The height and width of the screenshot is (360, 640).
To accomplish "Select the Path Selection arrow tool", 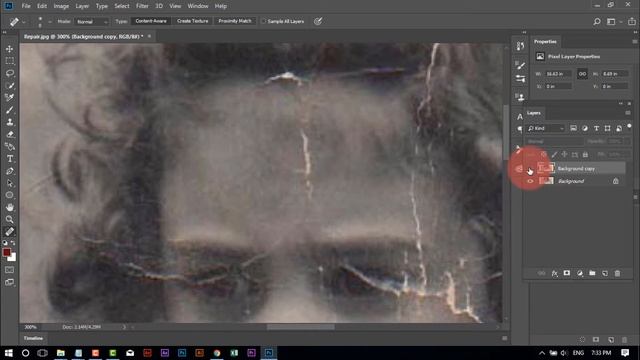I will point(9,183).
